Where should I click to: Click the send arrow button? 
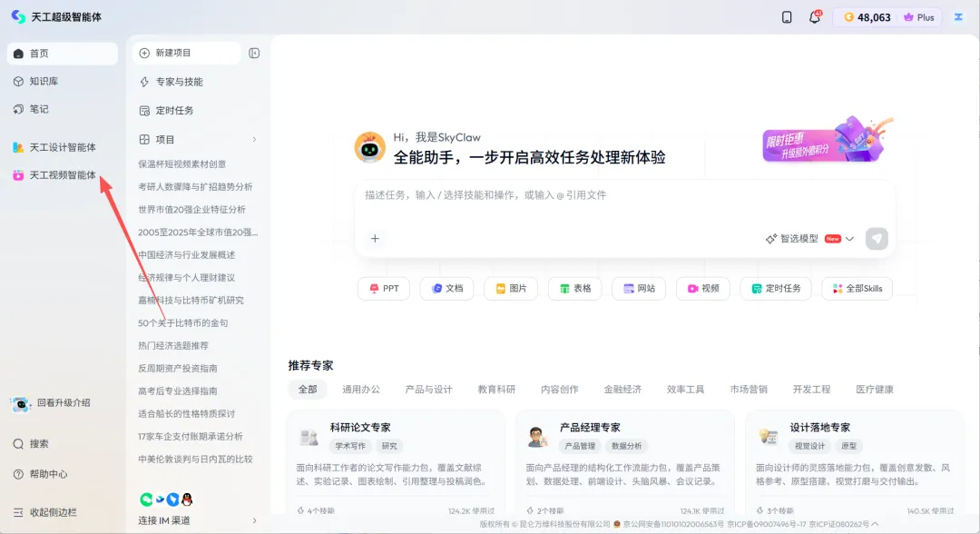(x=877, y=239)
